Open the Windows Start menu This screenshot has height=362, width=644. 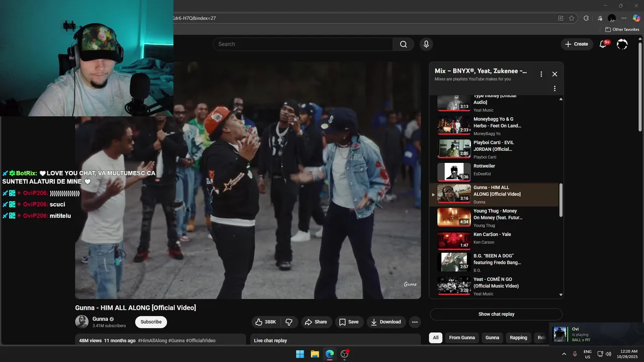point(300,354)
